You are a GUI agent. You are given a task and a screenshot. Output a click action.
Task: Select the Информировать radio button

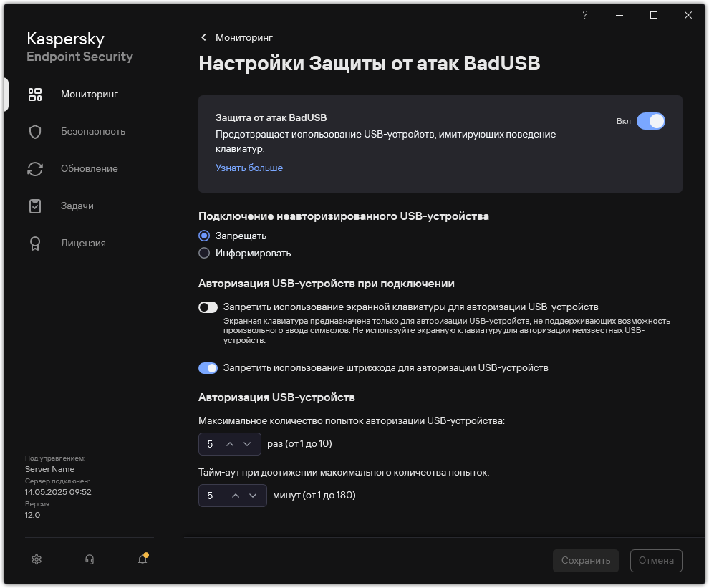(204, 253)
